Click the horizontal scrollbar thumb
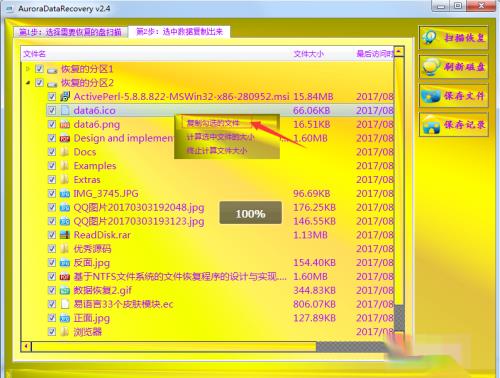Viewport: 500px width, 378px height. 174,347
